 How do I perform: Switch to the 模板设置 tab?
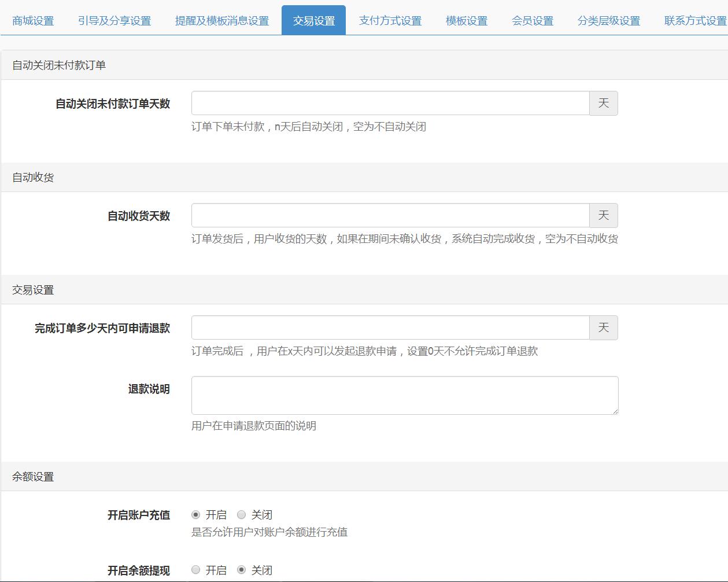465,20
